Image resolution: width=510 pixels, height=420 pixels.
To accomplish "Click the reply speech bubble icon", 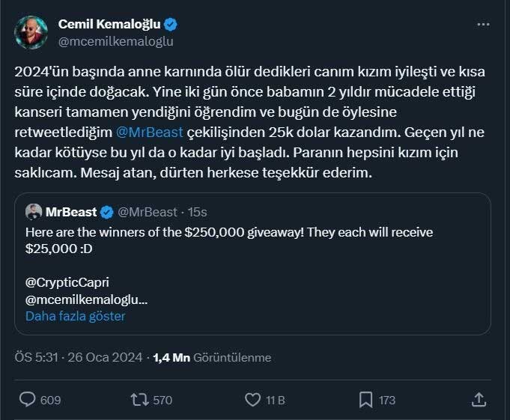I will point(28,400).
